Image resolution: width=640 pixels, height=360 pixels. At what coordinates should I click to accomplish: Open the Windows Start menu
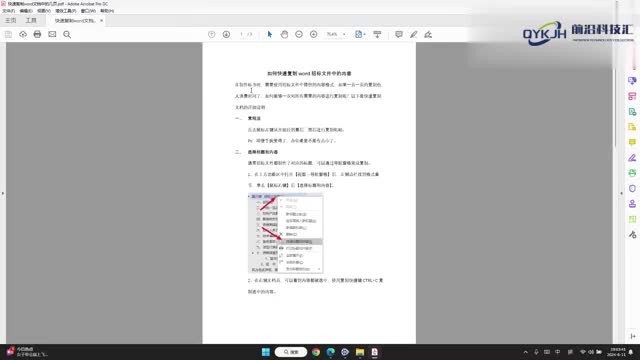tap(266, 352)
